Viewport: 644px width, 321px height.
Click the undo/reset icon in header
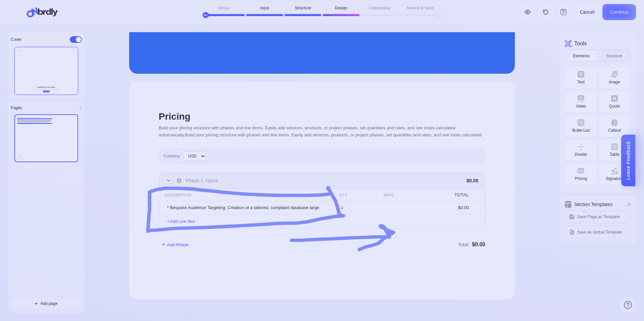(x=545, y=12)
